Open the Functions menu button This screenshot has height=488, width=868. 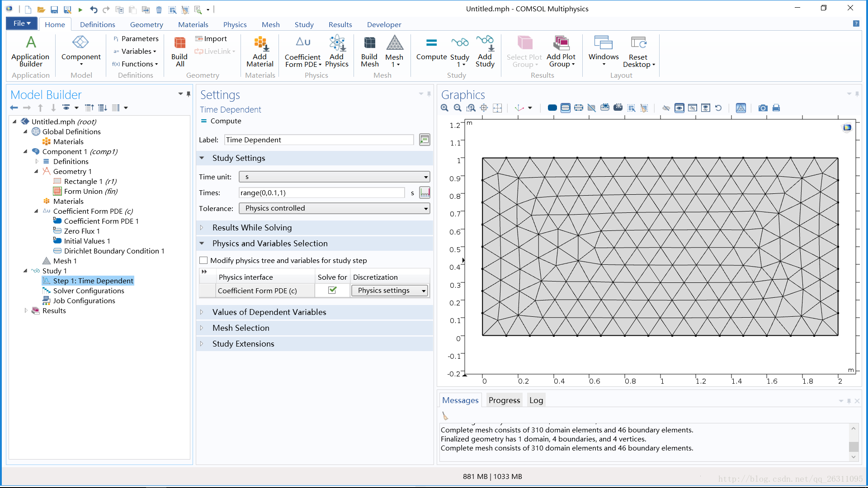pyautogui.click(x=135, y=64)
